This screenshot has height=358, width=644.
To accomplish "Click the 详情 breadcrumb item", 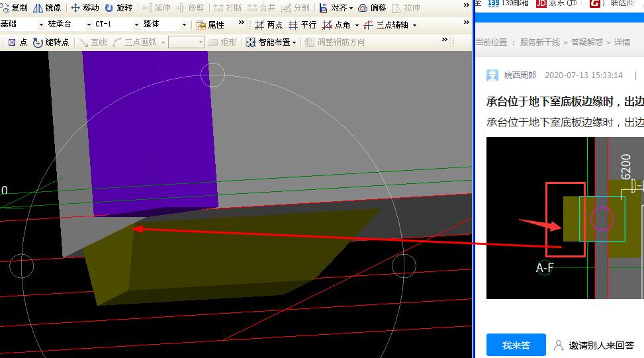I will click(x=621, y=42).
